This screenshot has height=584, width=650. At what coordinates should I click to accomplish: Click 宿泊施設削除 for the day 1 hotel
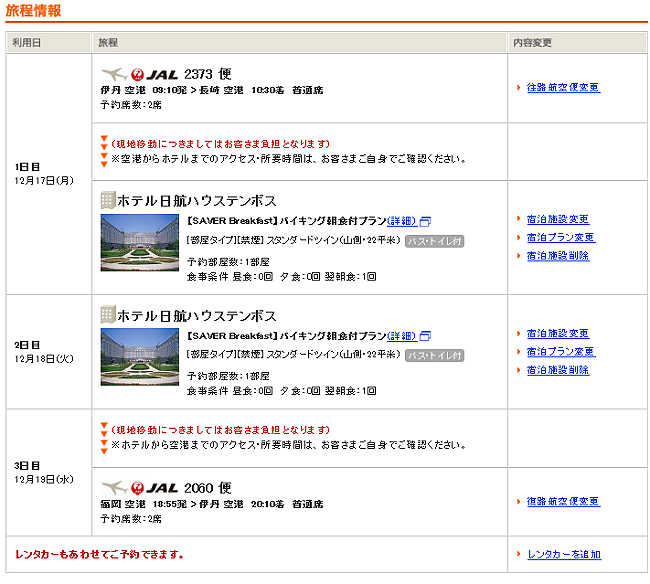557,256
